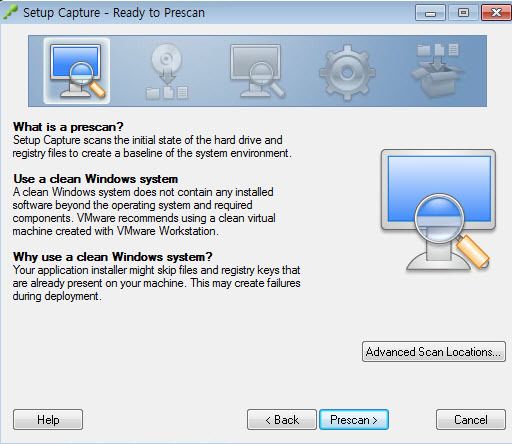Click the 'VMware Workstation' recommendation text line
The image size is (512, 444).
115,231
